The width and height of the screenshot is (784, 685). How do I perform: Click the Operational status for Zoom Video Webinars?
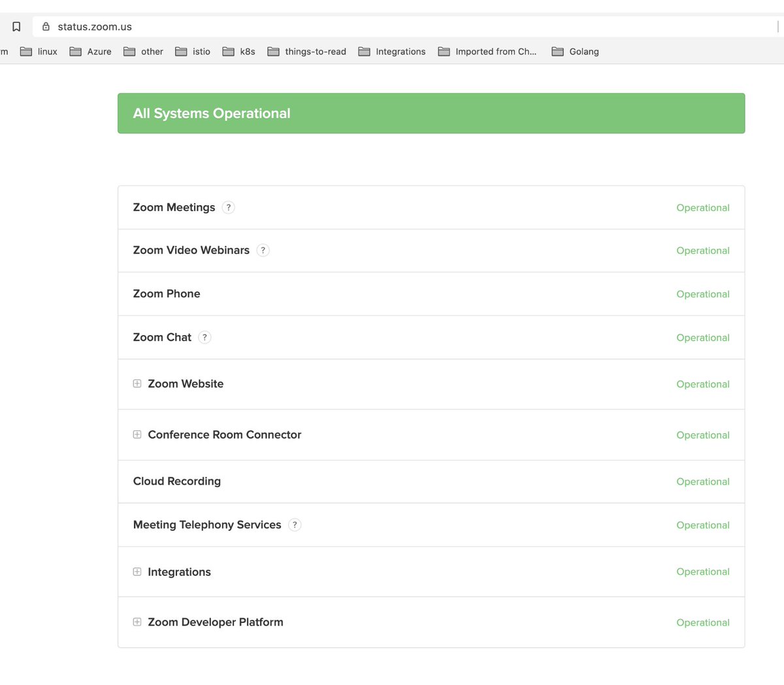703,251
